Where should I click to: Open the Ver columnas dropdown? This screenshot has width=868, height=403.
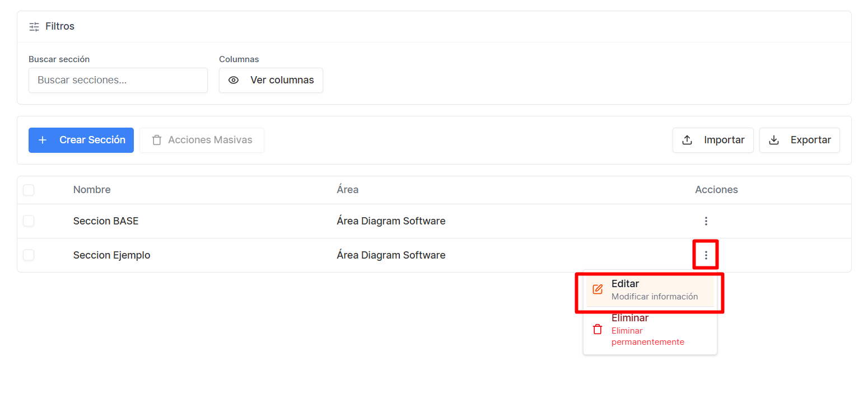tap(271, 80)
